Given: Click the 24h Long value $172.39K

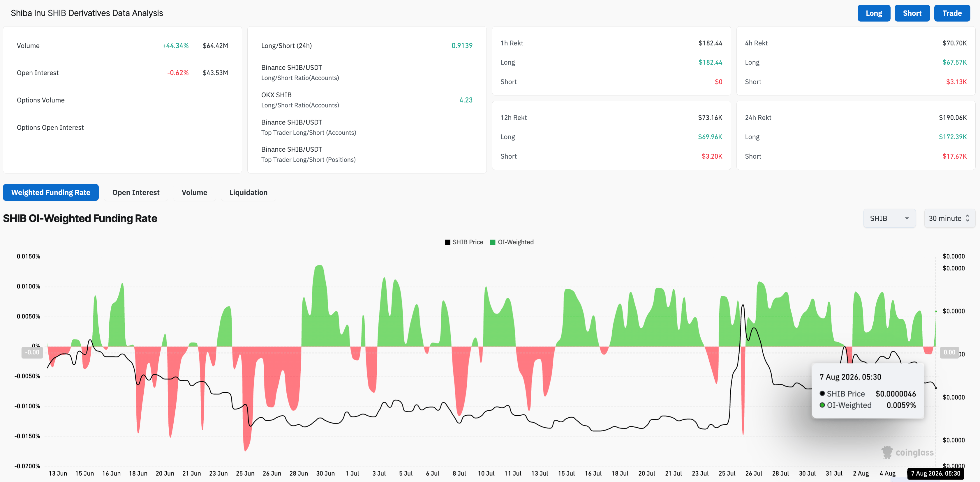Looking at the screenshot, I should tap(953, 137).
